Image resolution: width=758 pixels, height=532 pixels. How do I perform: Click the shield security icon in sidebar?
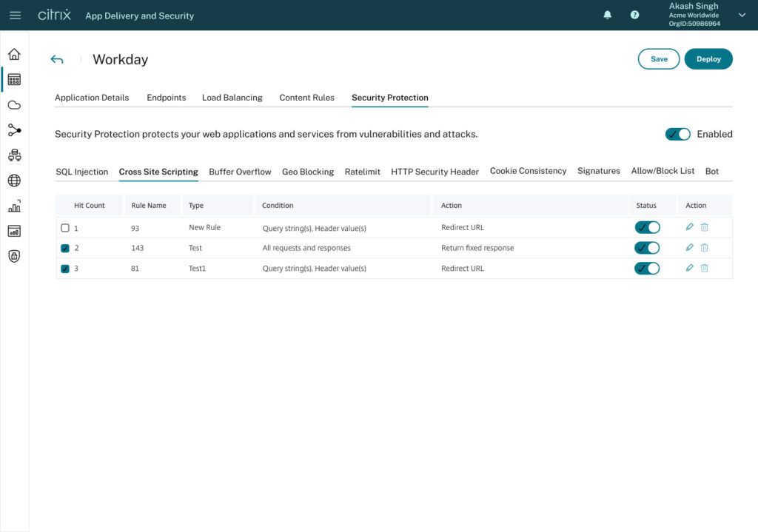pyautogui.click(x=14, y=256)
